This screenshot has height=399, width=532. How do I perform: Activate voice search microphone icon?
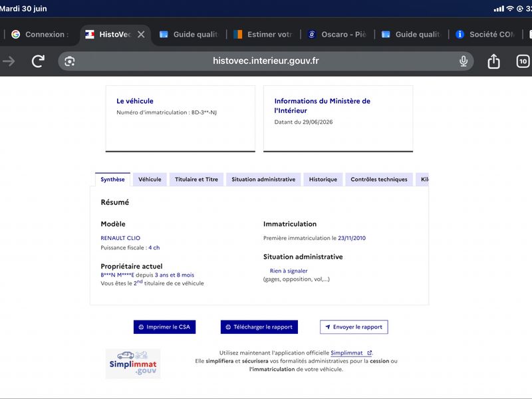[463, 61]
